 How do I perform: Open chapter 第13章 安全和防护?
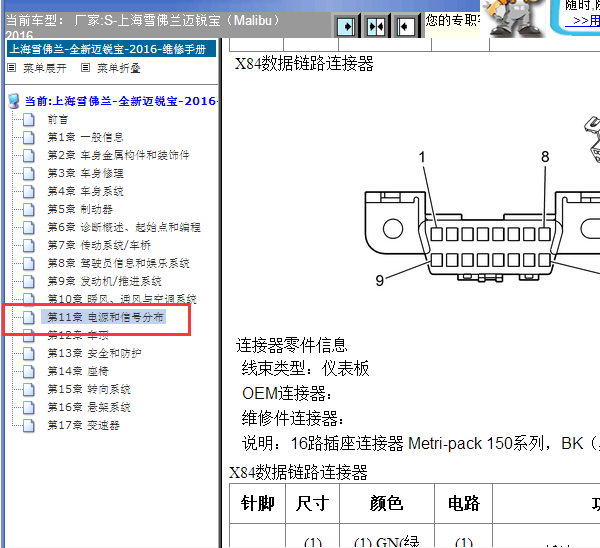[94, 353]
